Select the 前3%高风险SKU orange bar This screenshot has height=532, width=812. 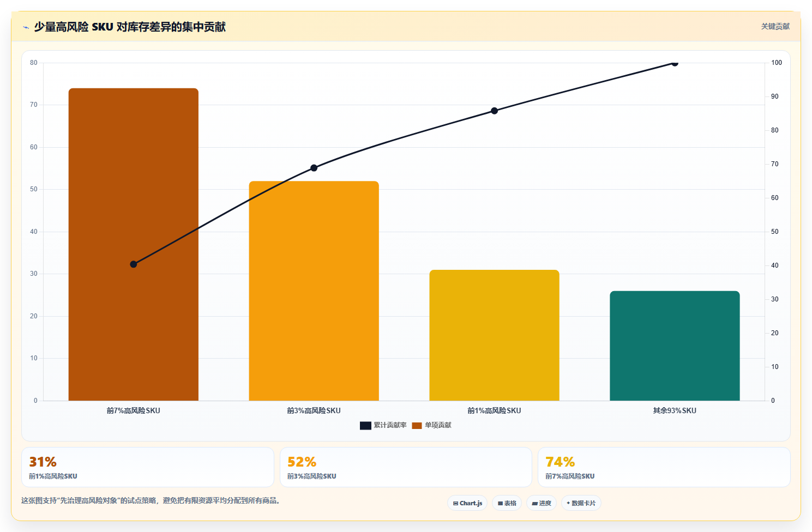(x=314, y=291)
